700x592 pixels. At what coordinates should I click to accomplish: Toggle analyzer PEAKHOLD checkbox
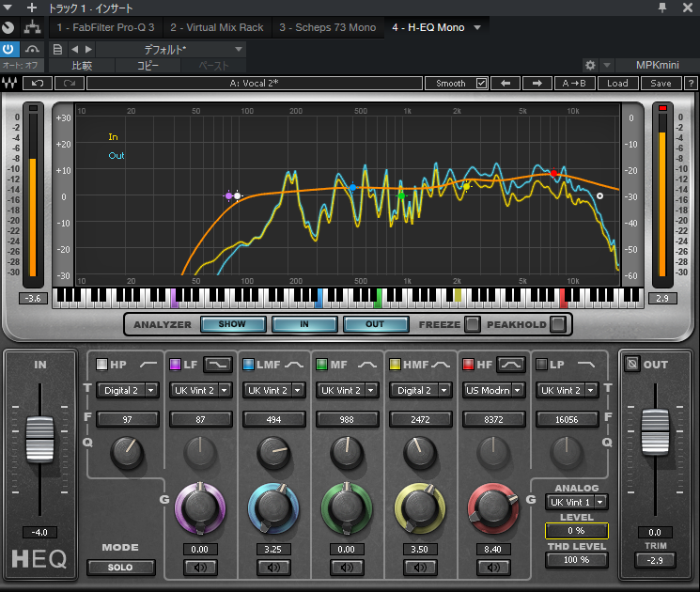pos(557,324)
